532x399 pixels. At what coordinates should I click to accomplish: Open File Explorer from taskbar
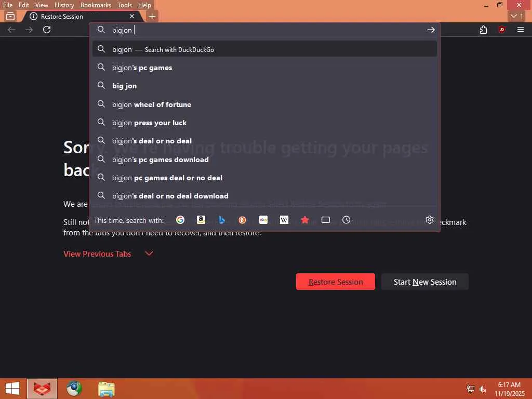[106, 389]
